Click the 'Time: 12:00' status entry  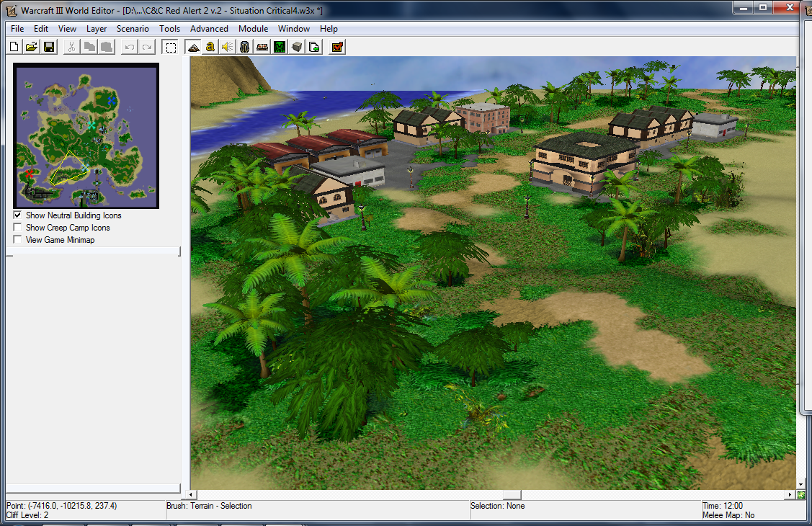(x=723, y=506)
